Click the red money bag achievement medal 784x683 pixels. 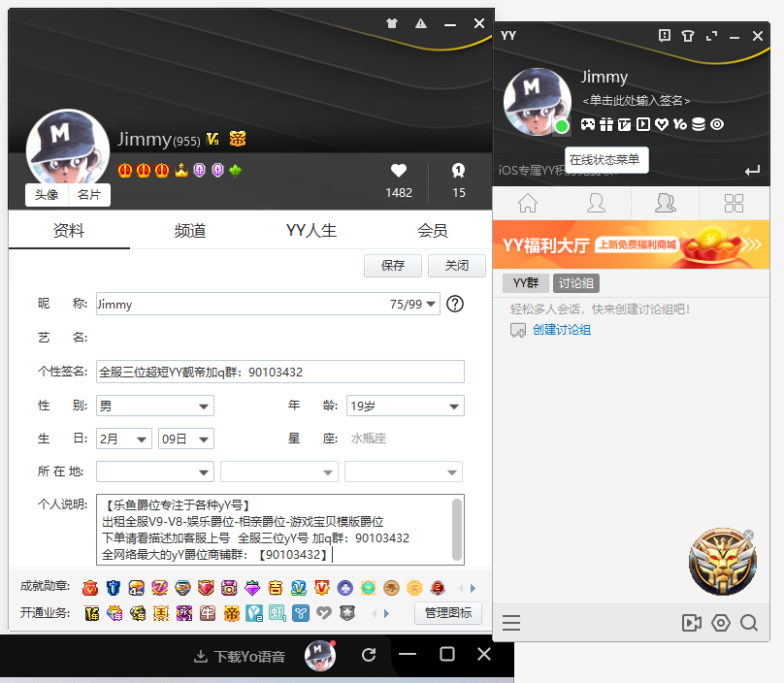click(x=90, y=588)
